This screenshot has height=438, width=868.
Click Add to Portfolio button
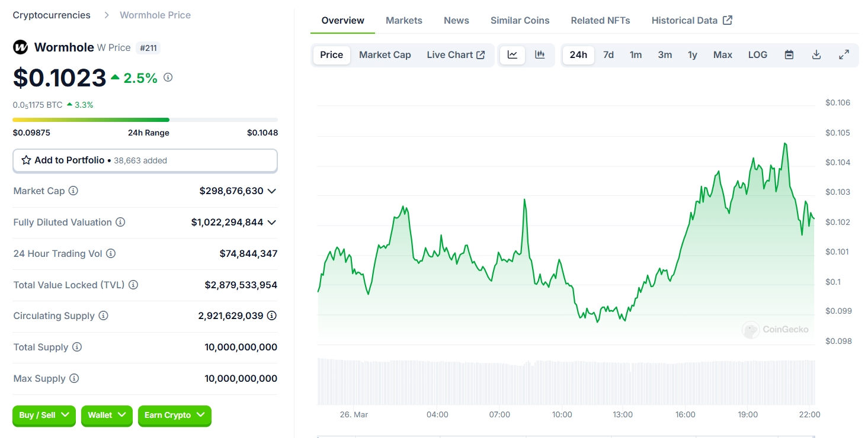pyautogui.click(x=145, y=160)
